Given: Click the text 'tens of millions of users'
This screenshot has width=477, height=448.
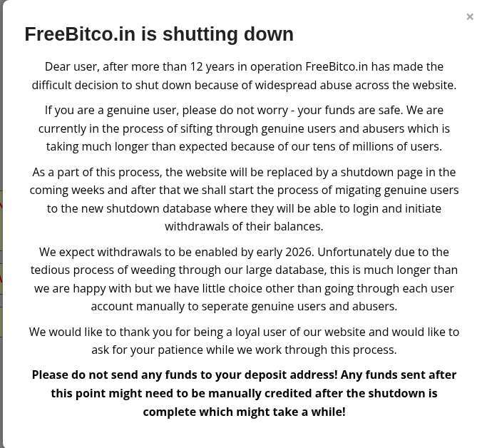Looking at the screenshot, I should click(x=376, y=147).
